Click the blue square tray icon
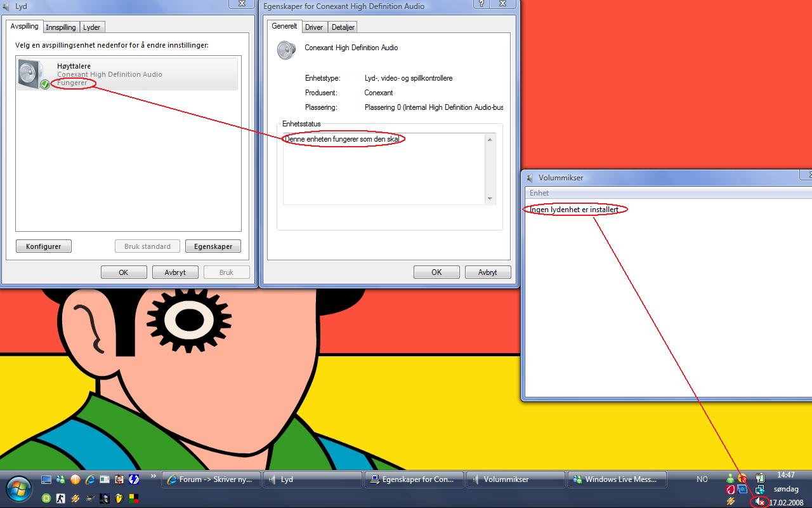This screenshot has height=508, width=812. point(742,490)
